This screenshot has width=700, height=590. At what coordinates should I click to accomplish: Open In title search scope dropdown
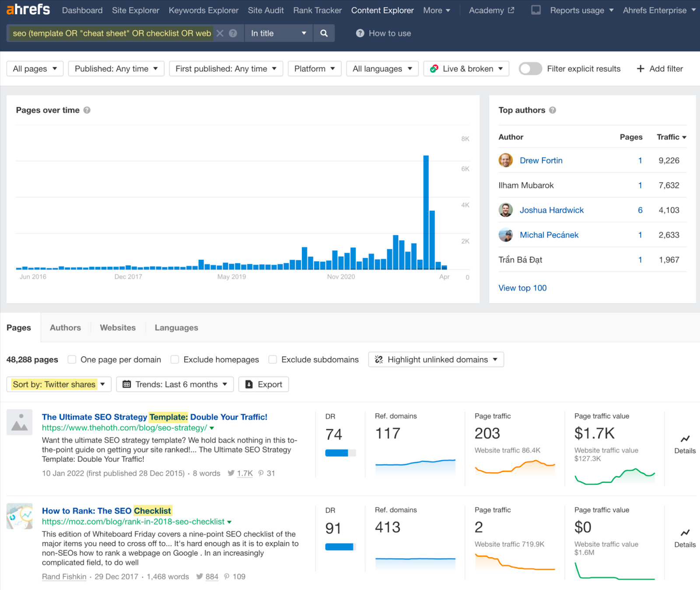(x=278, y=33)
